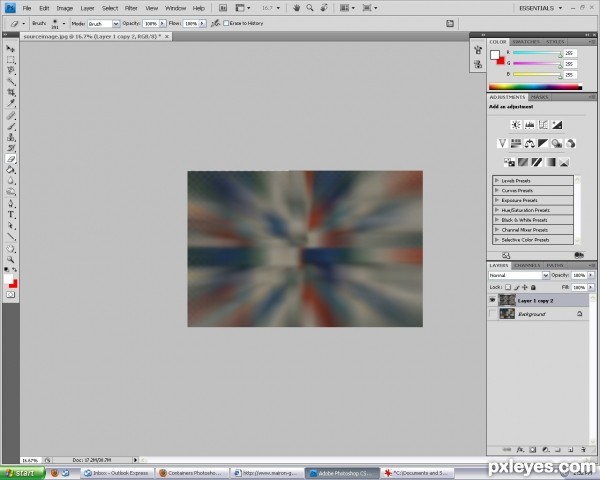Select the Clone Stamp tool
The height and width of the screenshot is (480, 600).
coord(11,137)
